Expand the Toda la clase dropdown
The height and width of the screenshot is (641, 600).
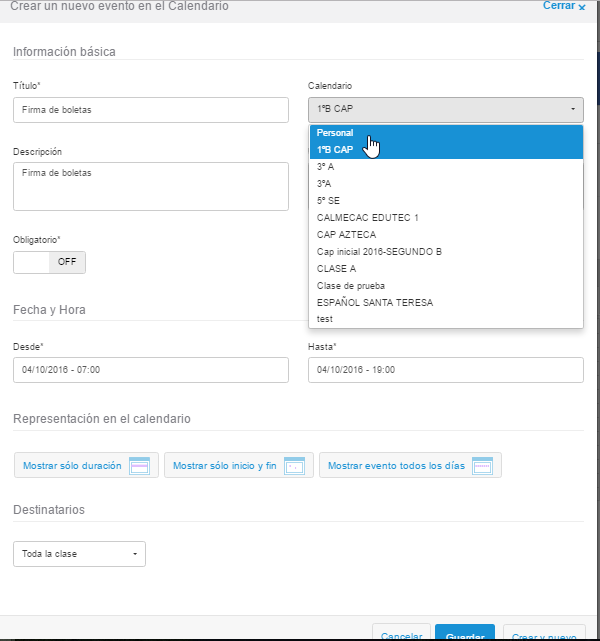point(80,553)
